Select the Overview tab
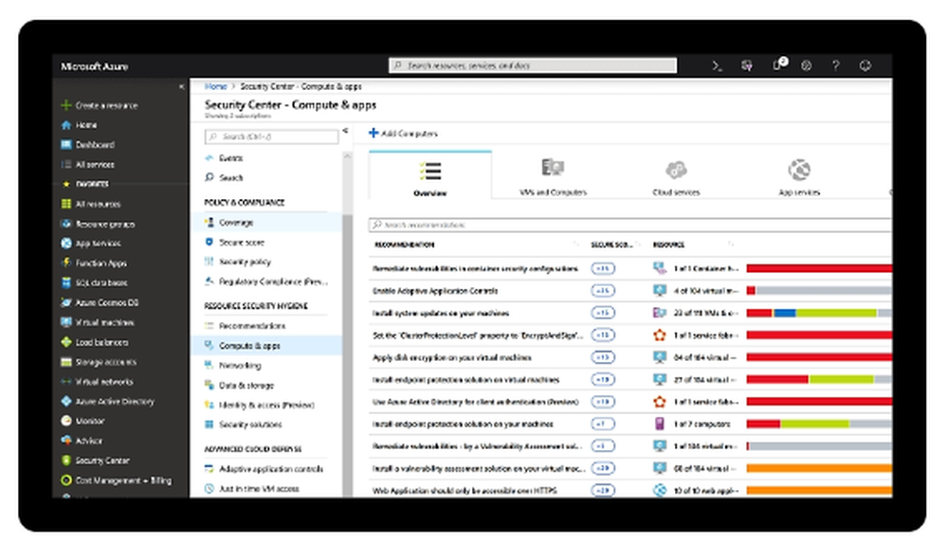 pyautogui.click(x=429, y=175)
